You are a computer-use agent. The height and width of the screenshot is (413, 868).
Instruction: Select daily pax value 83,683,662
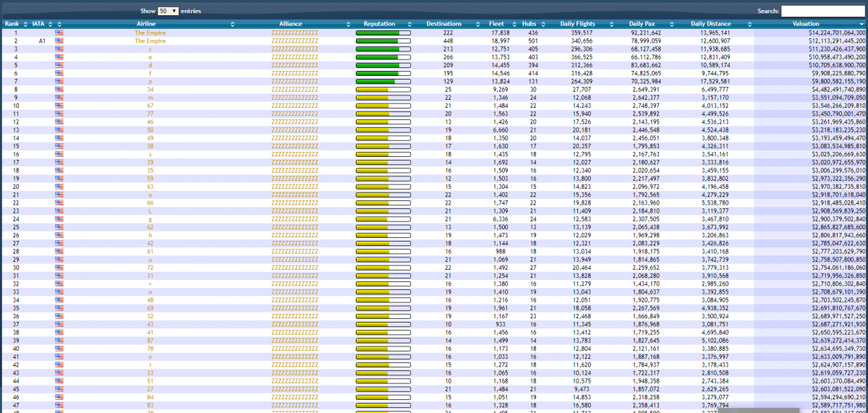coord(646,65)
